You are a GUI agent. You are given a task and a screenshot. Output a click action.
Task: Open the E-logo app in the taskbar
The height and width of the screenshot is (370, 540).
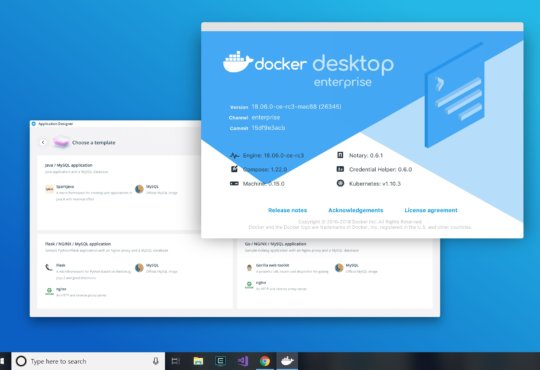220,361
